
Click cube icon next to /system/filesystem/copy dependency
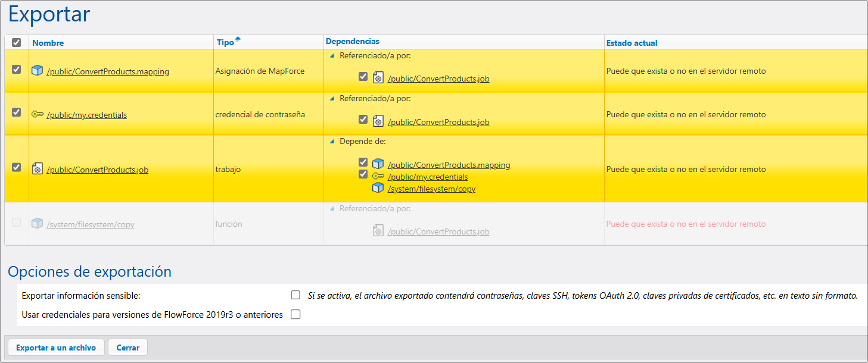click(378, 189)
